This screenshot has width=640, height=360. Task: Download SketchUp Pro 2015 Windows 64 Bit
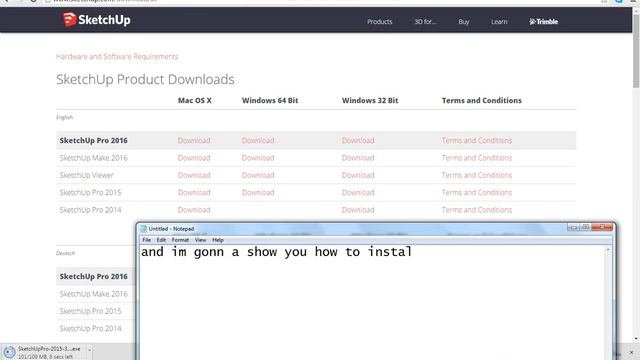pyautogui.click(x=258, y=192)
